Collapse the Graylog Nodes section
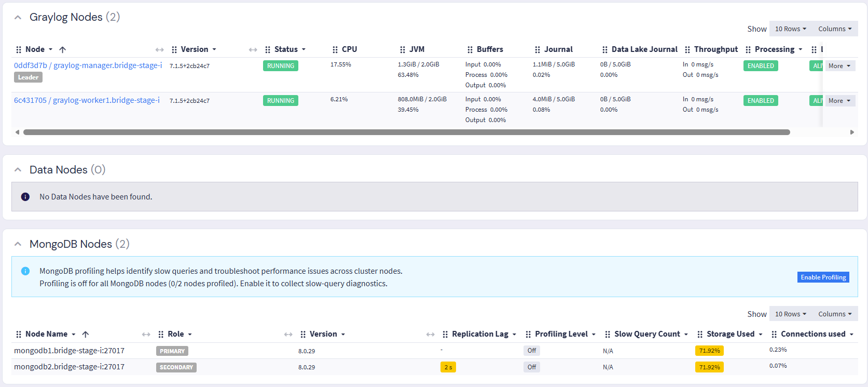 pos(18,18)
